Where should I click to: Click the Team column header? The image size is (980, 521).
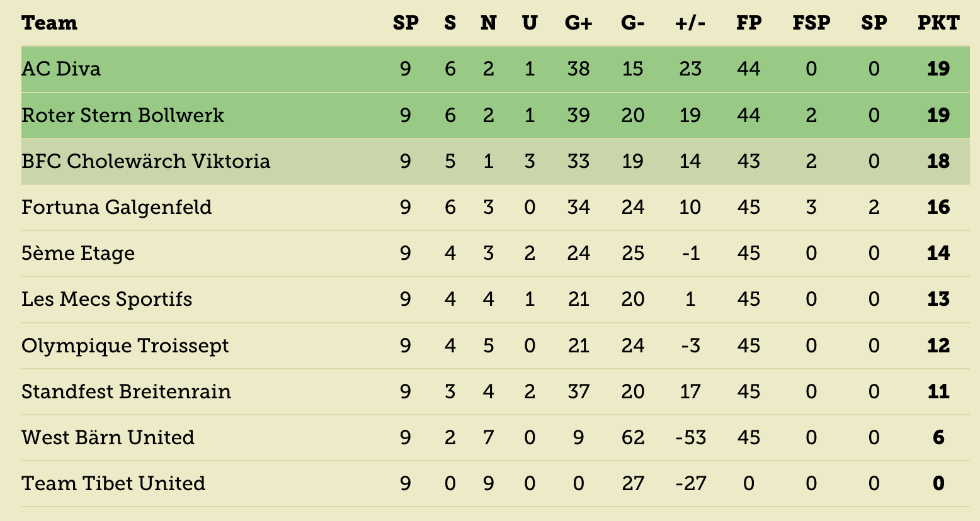pos(49,23)
